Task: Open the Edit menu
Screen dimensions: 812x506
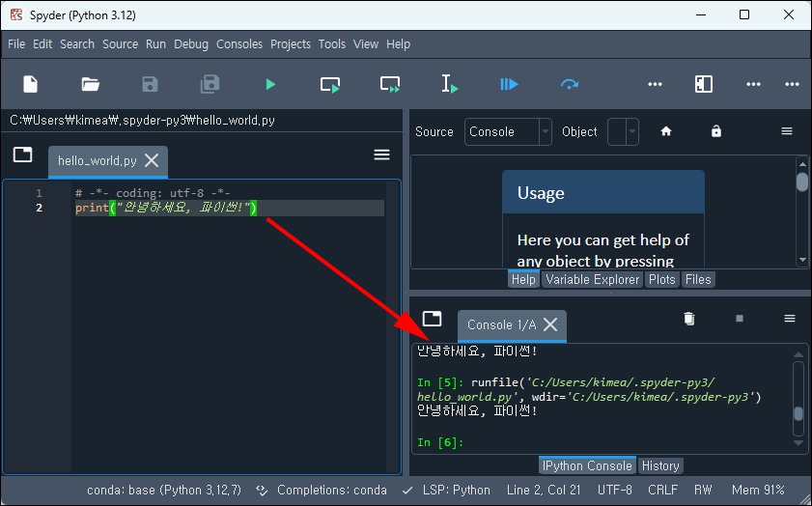Action: [42, 44]
